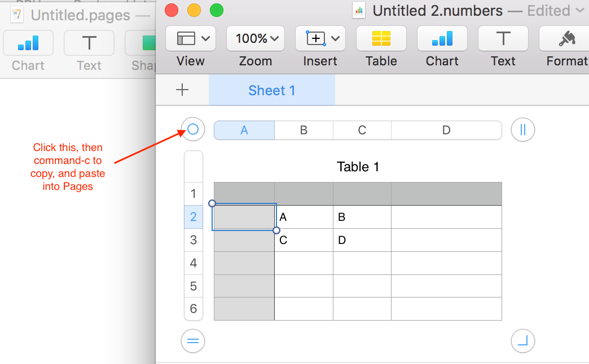
Task: Click the add row handle at bottom left
Action: click(193, 341)
